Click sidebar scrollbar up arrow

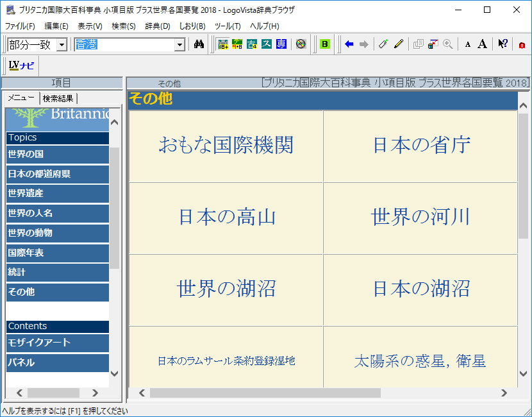click(115, 123)
